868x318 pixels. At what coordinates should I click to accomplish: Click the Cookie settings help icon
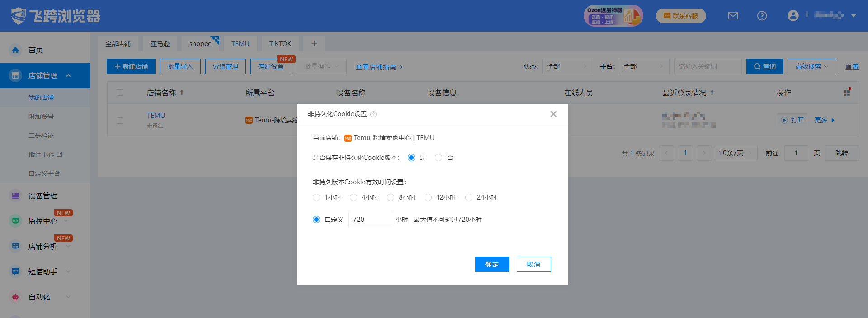coord(373,114)
